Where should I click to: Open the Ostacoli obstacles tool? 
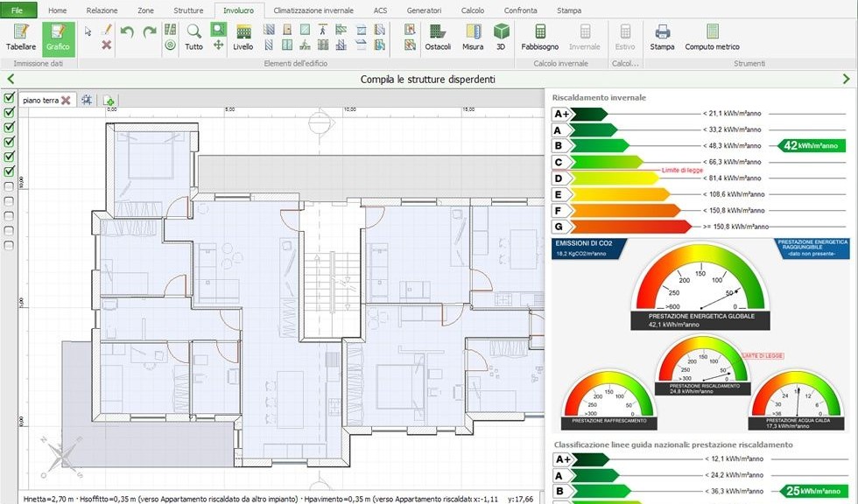pyautogui.click(x=438, y=37)
